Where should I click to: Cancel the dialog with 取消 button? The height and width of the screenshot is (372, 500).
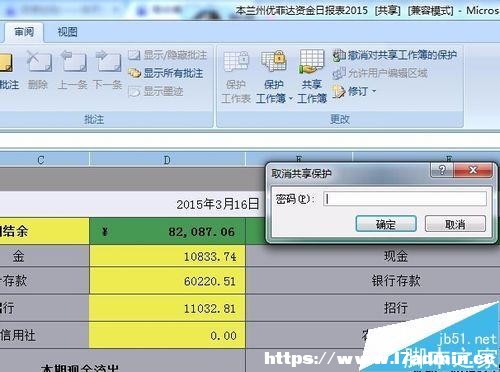click(x=455, y=224)
